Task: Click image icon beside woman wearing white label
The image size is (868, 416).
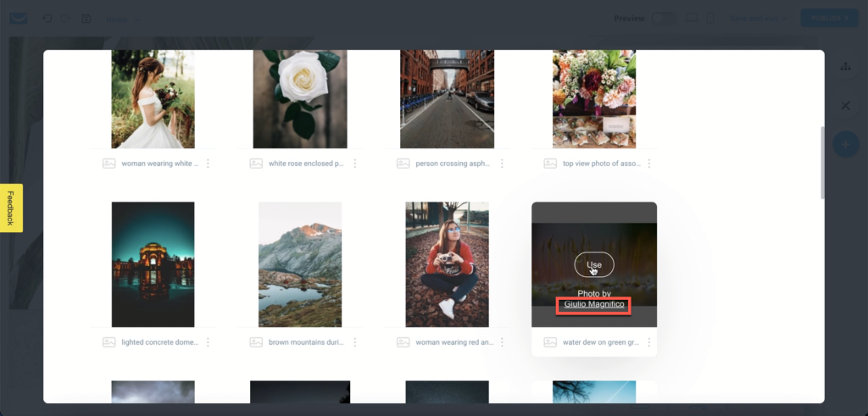Action: 109,164
